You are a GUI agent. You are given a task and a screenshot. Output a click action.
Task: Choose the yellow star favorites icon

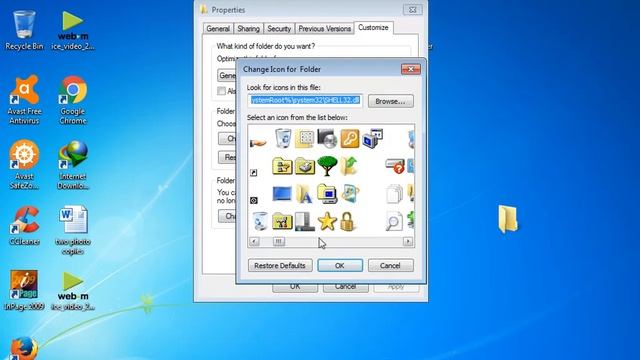point(327,221)
